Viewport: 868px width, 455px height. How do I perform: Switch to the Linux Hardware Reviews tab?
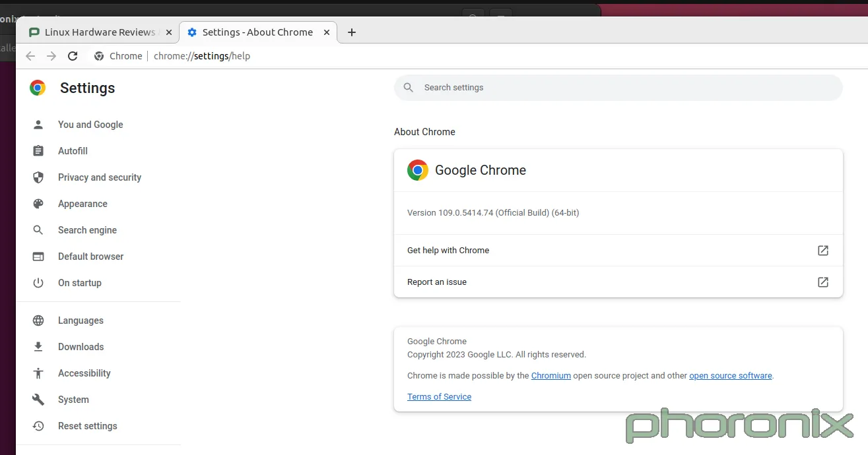[100, 32]
